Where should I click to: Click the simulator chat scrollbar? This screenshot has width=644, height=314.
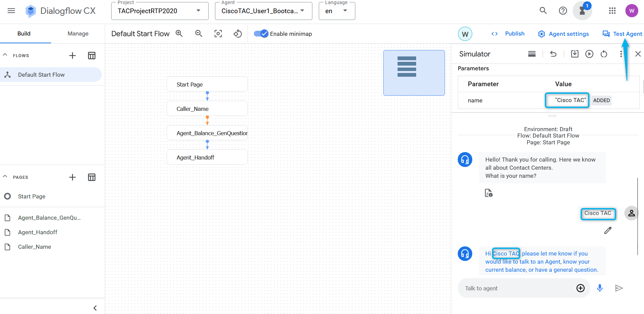638,216
